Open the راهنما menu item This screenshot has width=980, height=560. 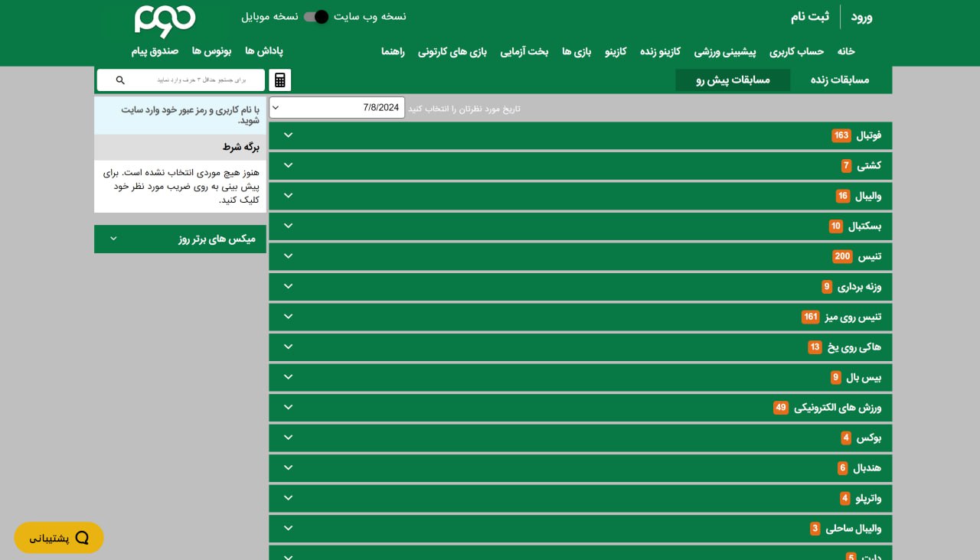tap(393, 51)
